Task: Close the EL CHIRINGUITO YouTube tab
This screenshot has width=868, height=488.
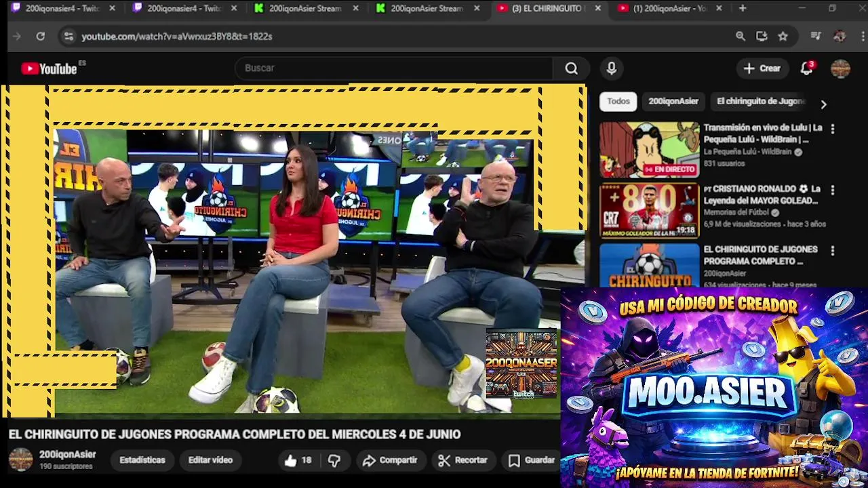Action: tap(597, 8)
